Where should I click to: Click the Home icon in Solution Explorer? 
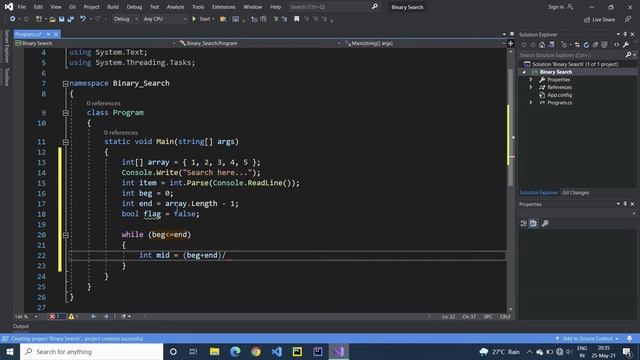coord(542,45)
